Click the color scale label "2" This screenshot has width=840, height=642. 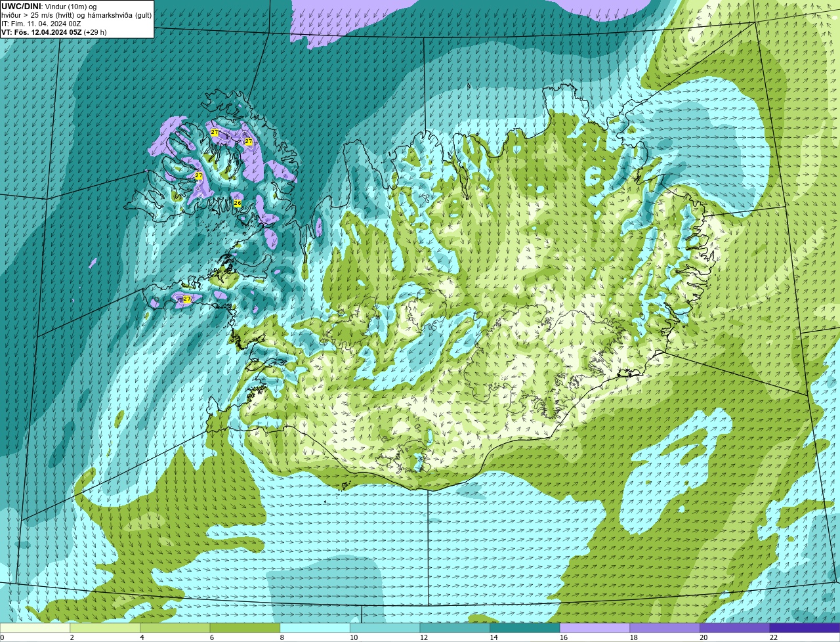tap(71, 637)
